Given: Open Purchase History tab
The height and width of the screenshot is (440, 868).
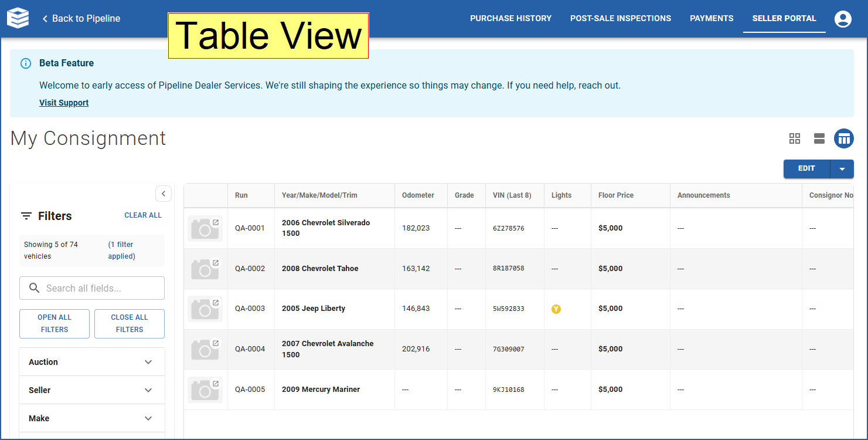Looking at the screenshot, I should (510, 19).
